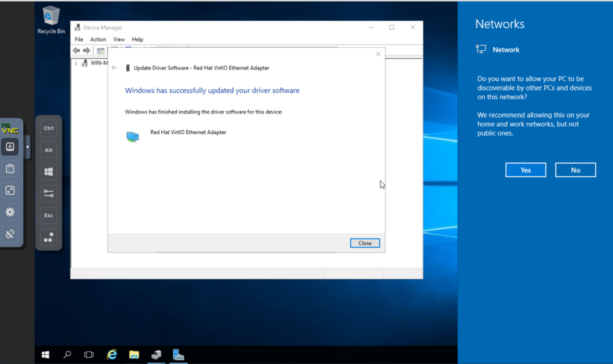This screenshot has width=613, height=364.
Task: Open the Windows Start menu
Action: coord(45,355)
